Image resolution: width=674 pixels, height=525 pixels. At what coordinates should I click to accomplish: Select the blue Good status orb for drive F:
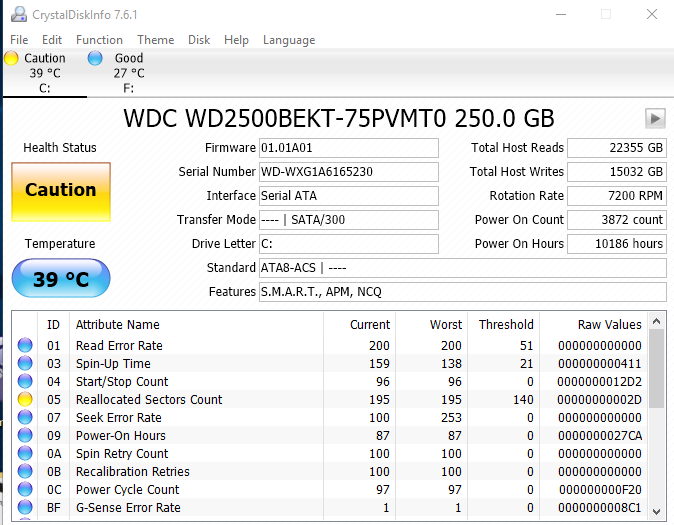pyautogui.click(x=95, y=58)
